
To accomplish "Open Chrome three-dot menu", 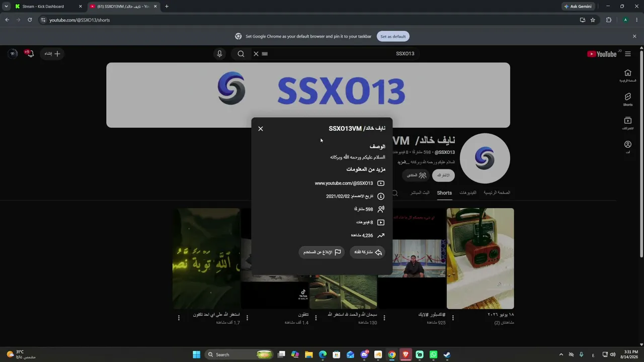I will [x=636, y=20].
